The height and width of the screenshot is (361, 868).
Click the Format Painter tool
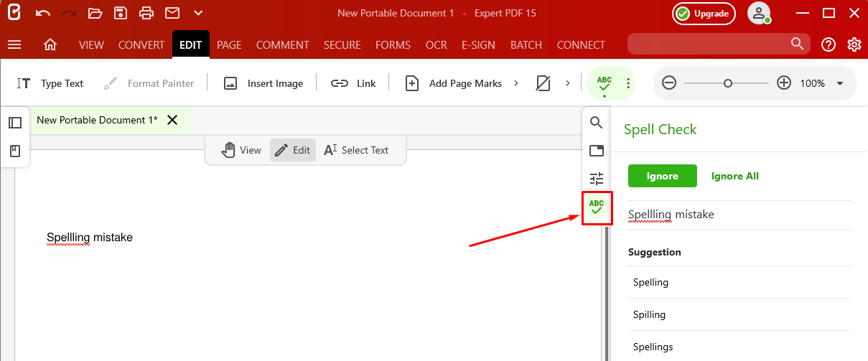(149, 83)
